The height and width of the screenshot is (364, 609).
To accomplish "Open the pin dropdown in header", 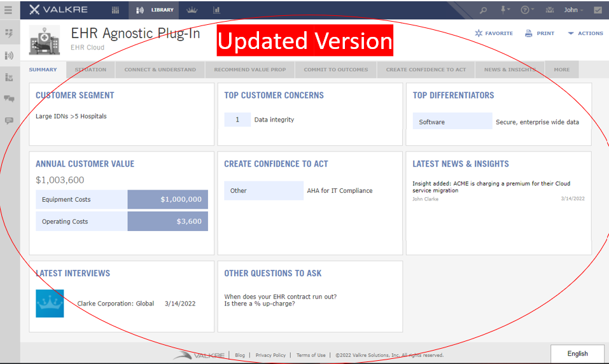I will pos(505,10).
